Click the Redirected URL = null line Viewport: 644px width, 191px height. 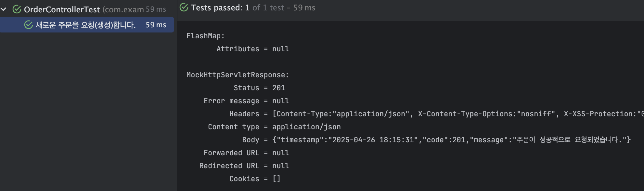[244, 166]
